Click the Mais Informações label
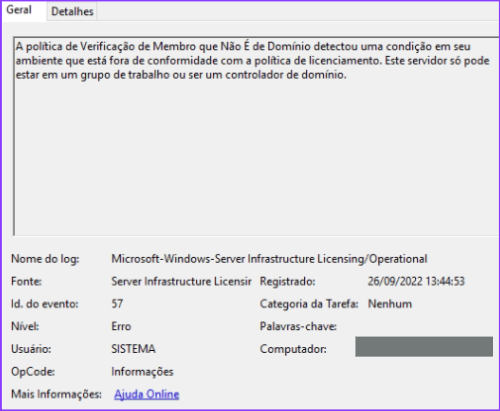This screenshot has height=411, width=500. (56, 394)
